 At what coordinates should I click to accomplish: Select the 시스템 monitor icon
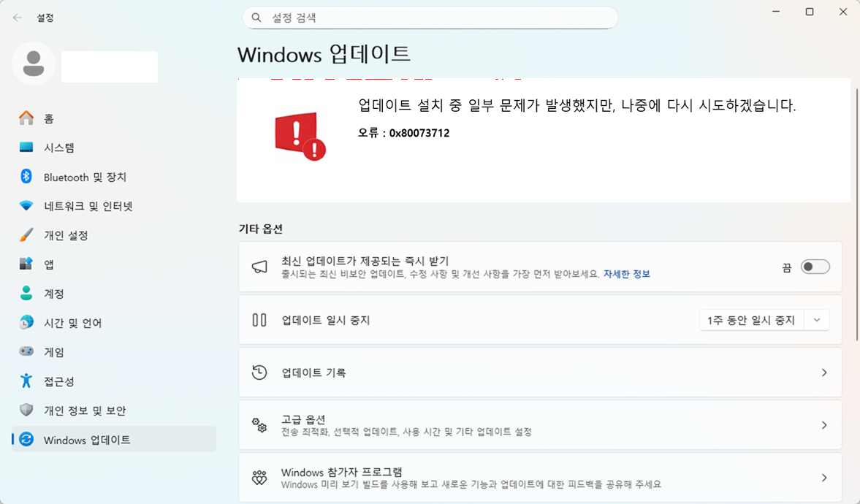pyautogui.click(x=26, y=147)
